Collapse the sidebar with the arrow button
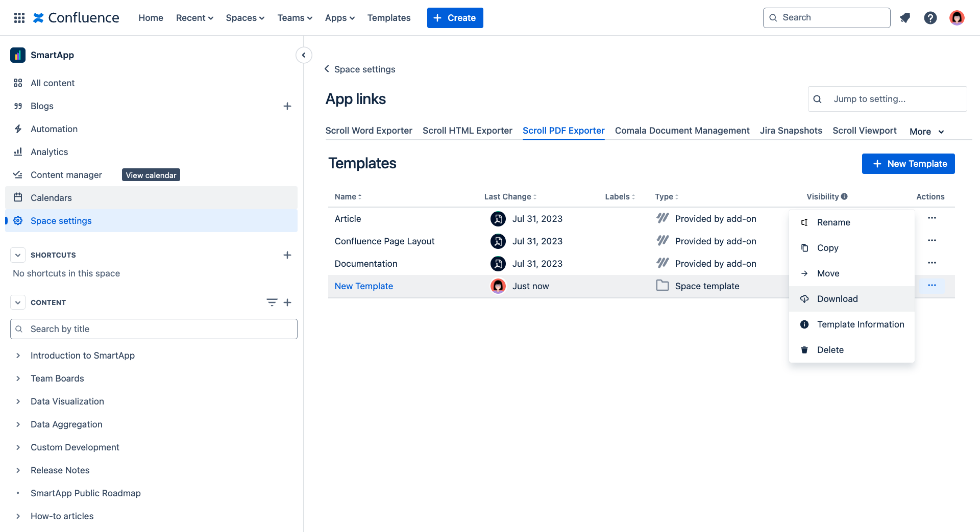The height and width of the screenshot is (532, 980). point(304,55)
